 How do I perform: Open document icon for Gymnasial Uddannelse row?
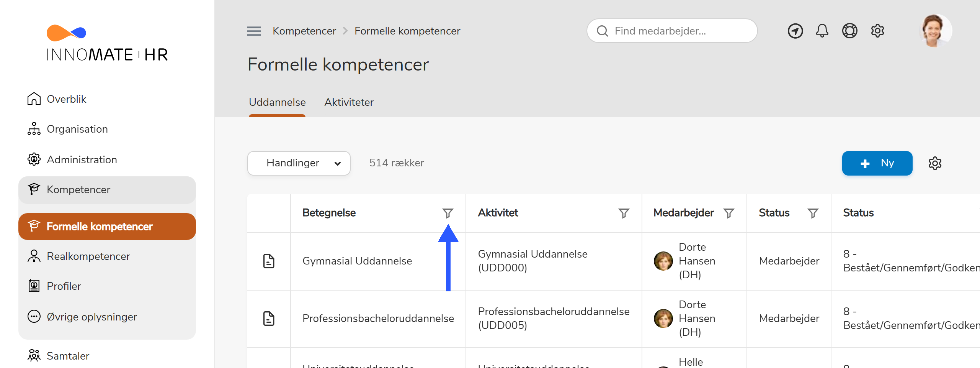(269, 261)
